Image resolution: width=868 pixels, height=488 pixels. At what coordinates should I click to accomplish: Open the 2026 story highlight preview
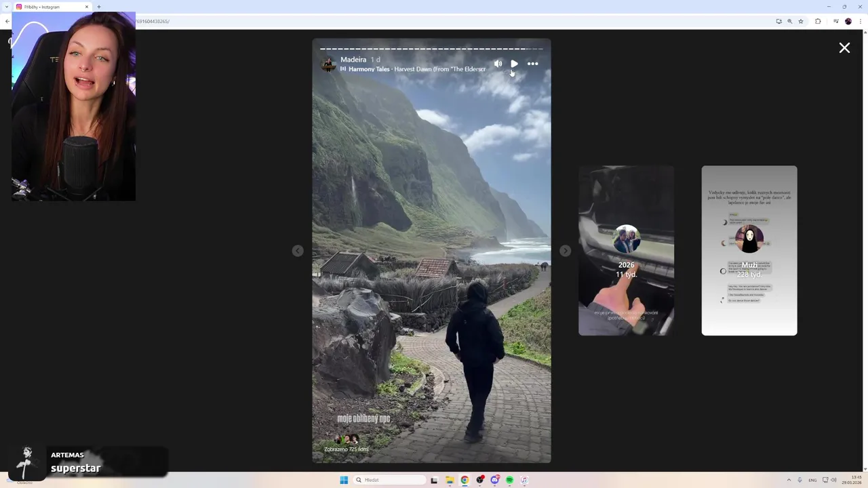coord(626,250)
